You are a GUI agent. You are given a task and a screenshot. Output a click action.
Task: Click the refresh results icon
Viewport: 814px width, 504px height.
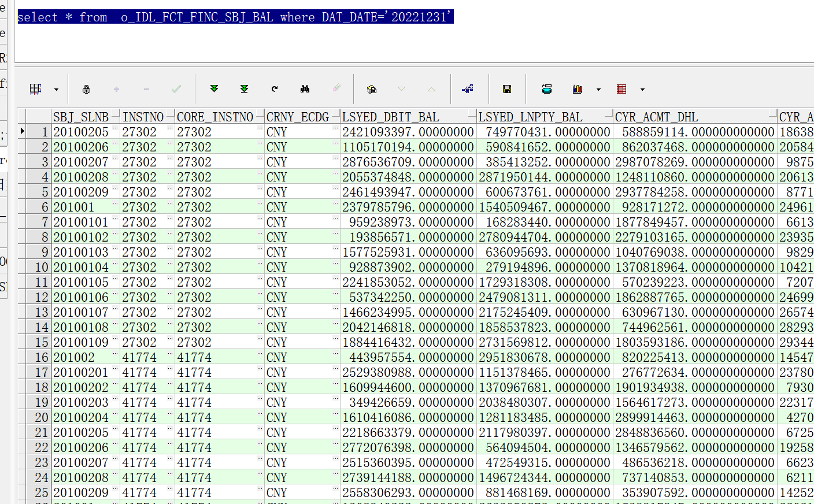click(275, 89)
